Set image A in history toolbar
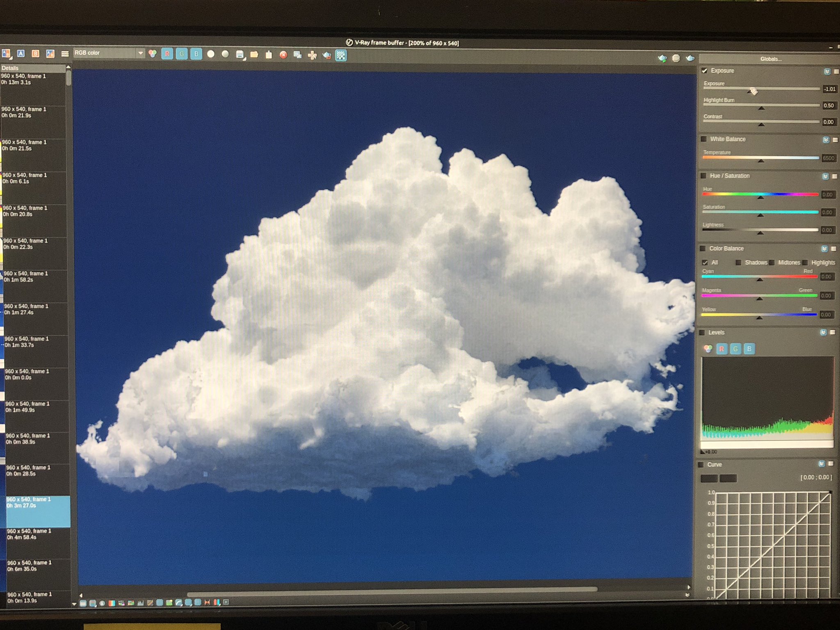Viewport: 840px width, 630px height. [21, 54]
